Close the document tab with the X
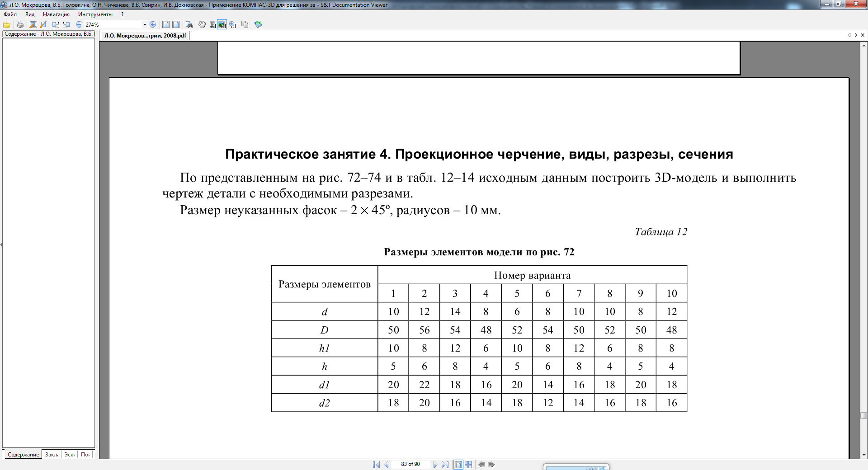Screen dimensions: 868x470 coord(863,35)
